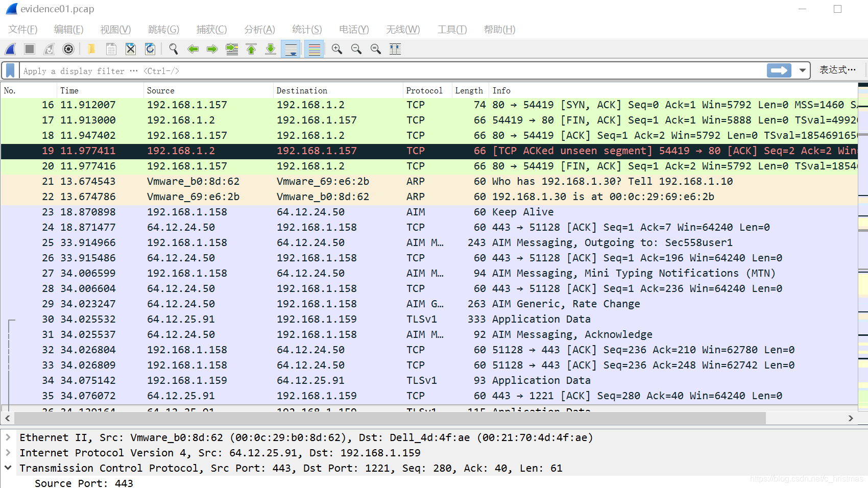Stop the capture with the square icon
Image resolution: width=868 pixels, height=488 pixels.
[x=30, y=49]
